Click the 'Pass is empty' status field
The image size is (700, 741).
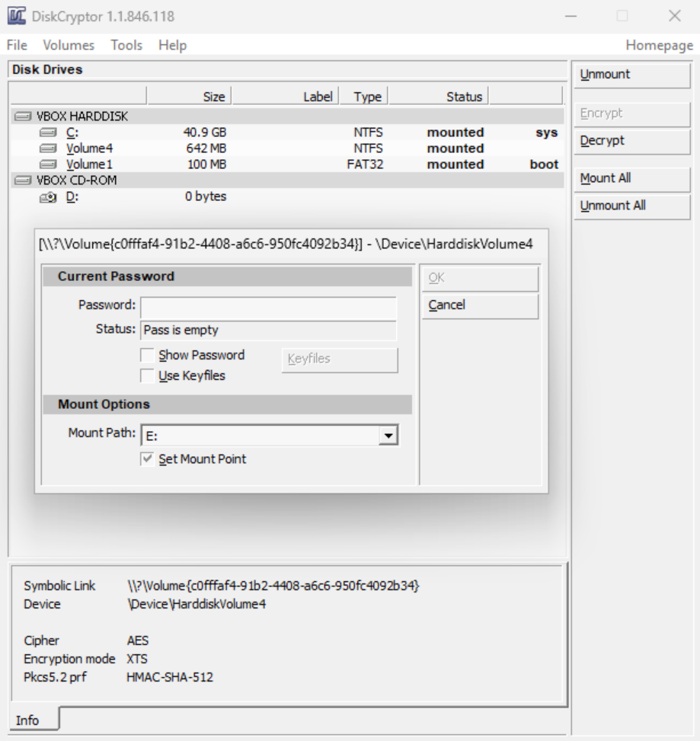268,330
